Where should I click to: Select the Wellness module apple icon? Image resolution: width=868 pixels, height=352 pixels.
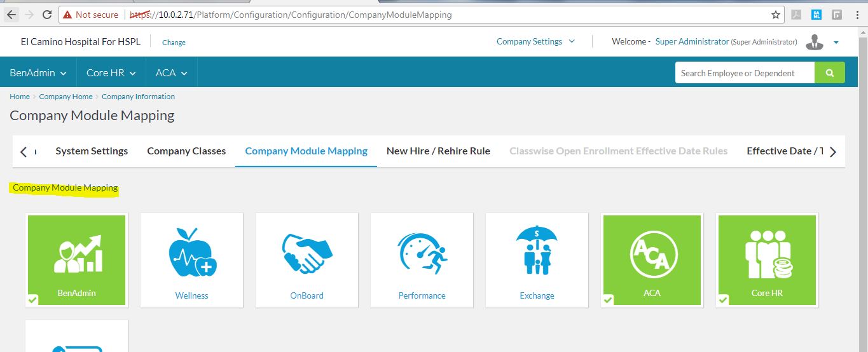point(191,253)
